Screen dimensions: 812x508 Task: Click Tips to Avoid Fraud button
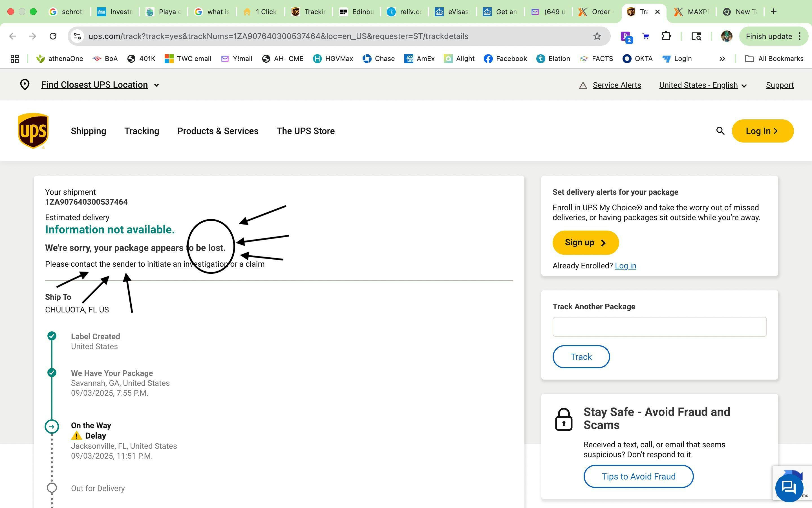[638, 476]
